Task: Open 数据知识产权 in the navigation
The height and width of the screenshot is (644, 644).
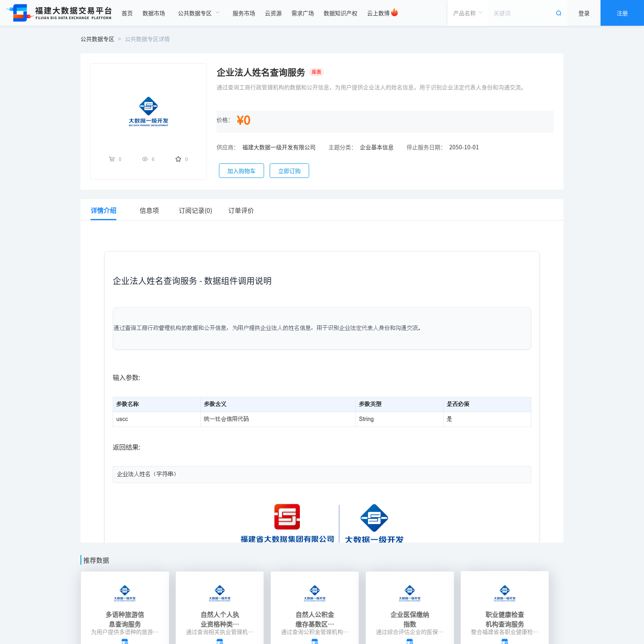Action: (341, 13)
